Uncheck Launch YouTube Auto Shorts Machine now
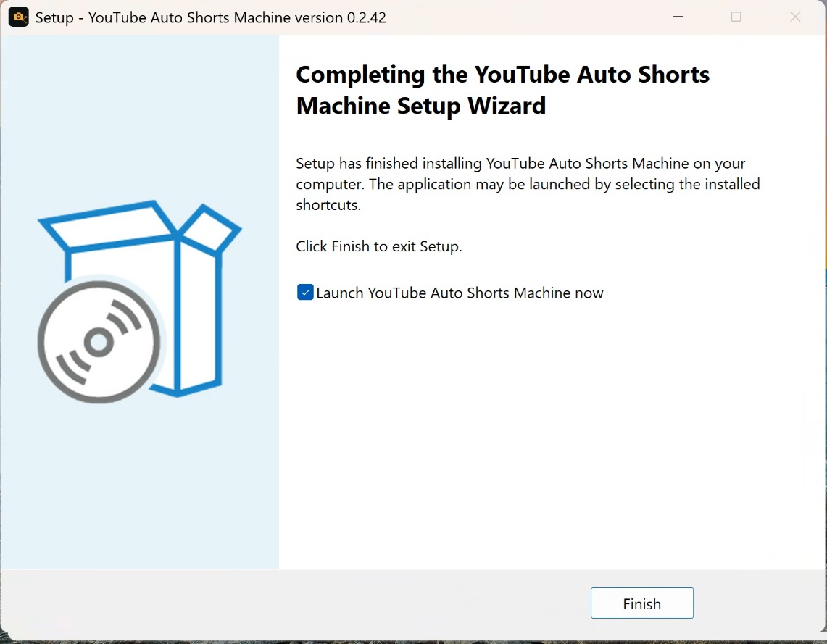The width and height of the screenshot is (827, 644). (305, 292)
